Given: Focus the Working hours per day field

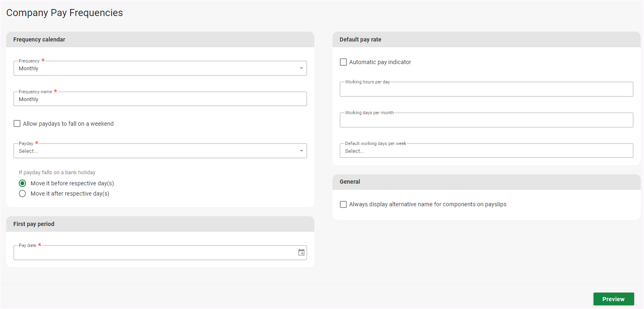Looking at the screenshot, I should point(486,89).
